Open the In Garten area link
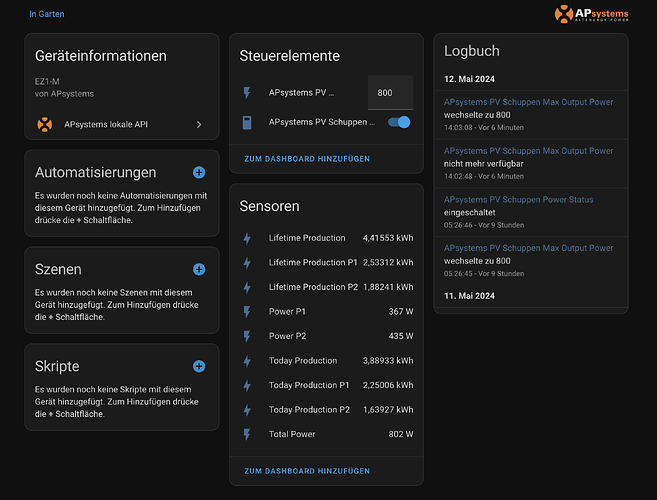Image resolution: width=657 pixels, height=500 pixels. coord(47,14)
